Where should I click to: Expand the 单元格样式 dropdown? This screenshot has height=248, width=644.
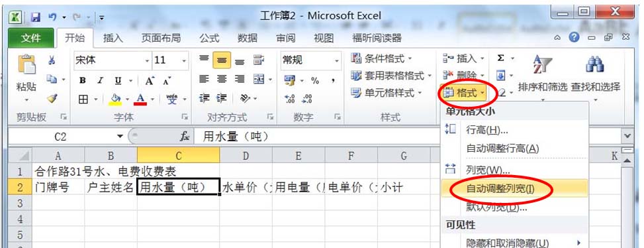pos(420,93)
